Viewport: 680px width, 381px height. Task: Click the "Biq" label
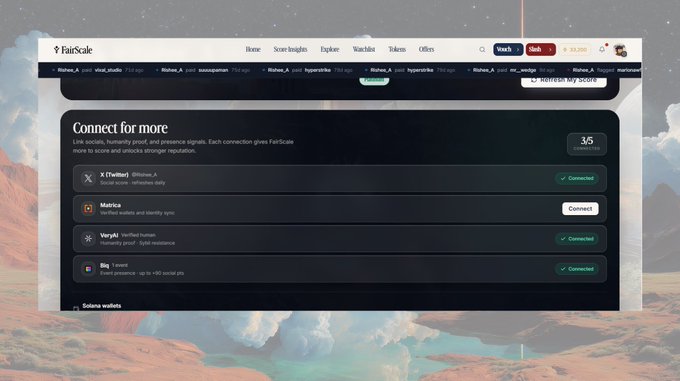coord(105,265)
